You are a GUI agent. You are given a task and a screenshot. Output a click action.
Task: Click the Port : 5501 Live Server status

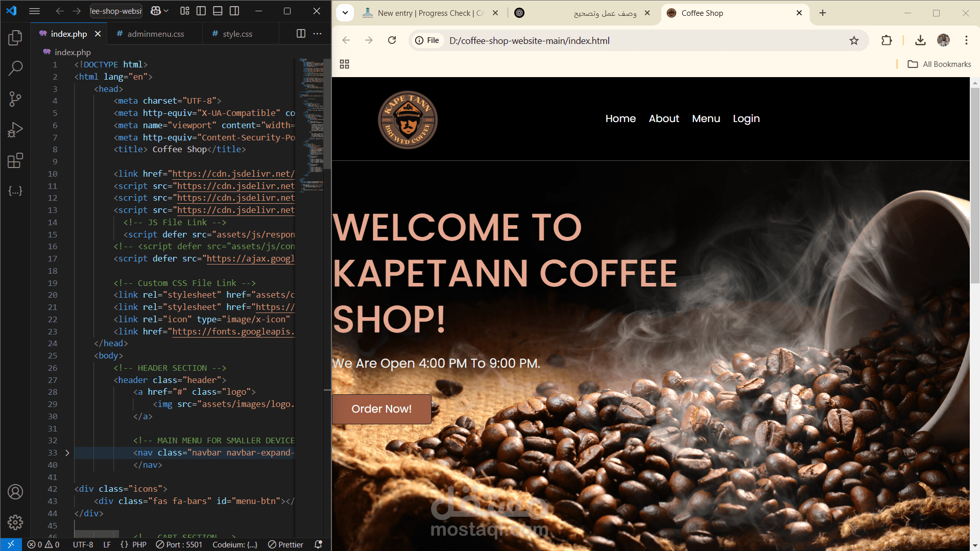coord(179,544)
